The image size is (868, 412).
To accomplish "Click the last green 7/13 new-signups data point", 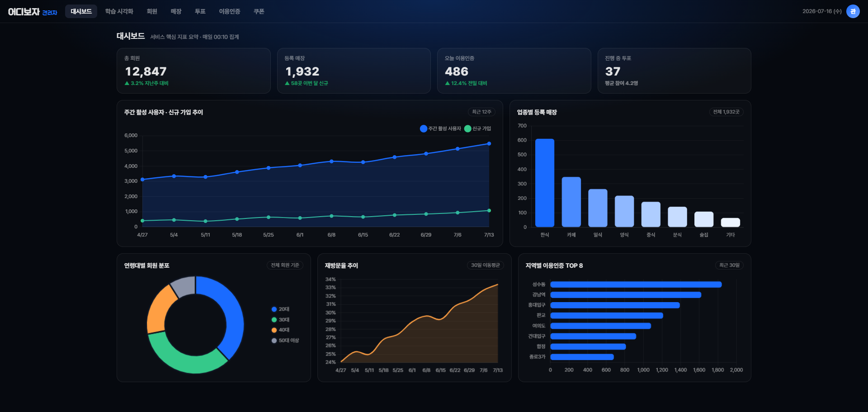I will tap(489, 211).
